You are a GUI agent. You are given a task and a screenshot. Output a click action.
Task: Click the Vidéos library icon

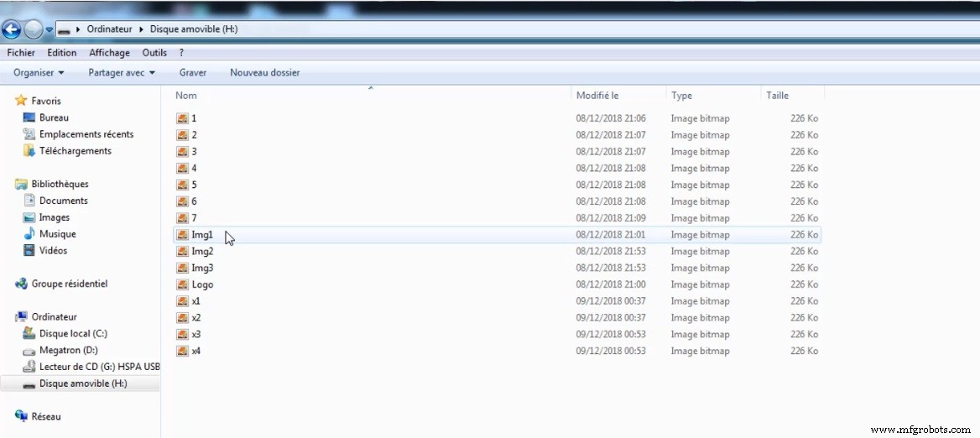click(x=29, y=251)
